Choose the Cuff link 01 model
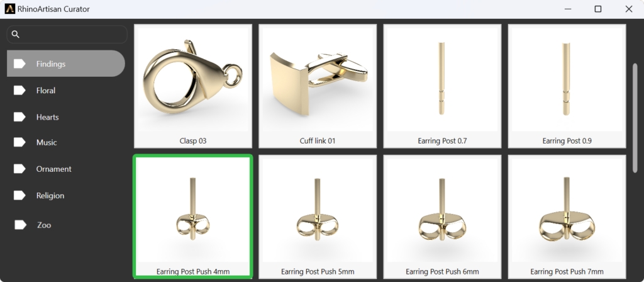 click(318, 86)
